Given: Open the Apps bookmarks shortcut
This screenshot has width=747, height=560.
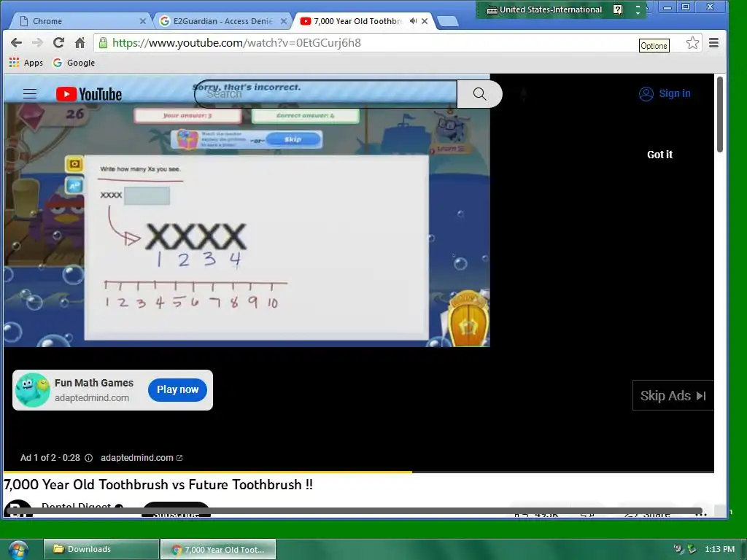Looking at the screenshot, I should 26,63.
